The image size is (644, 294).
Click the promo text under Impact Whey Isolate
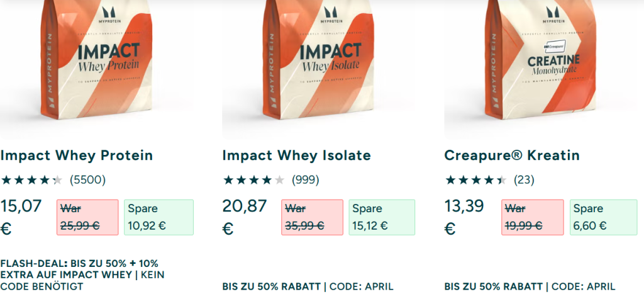point(308,286)
